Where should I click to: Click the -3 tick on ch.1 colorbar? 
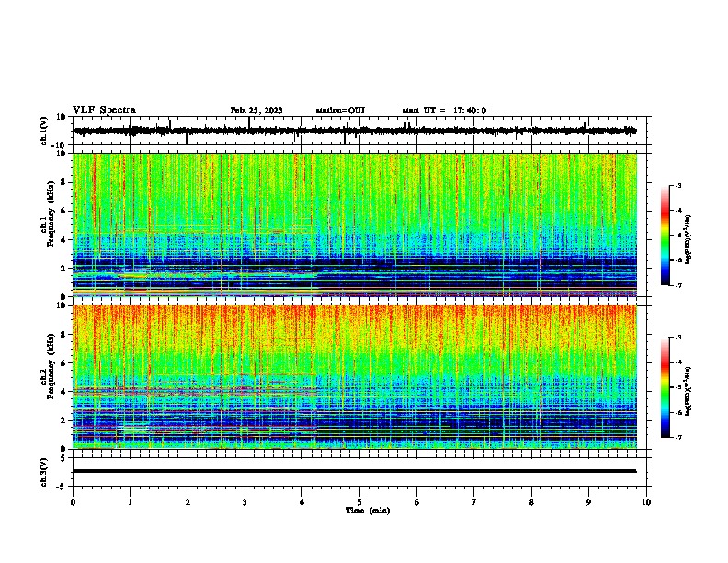click(677, 185)
